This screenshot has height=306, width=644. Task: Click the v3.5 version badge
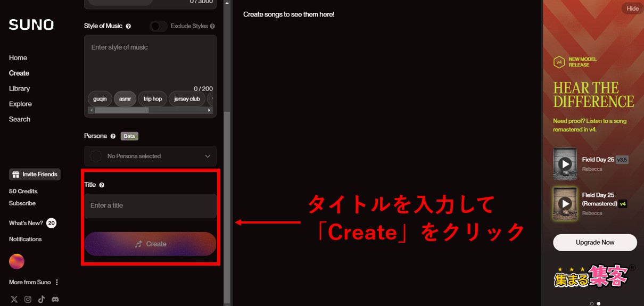[x=622, y=160]
